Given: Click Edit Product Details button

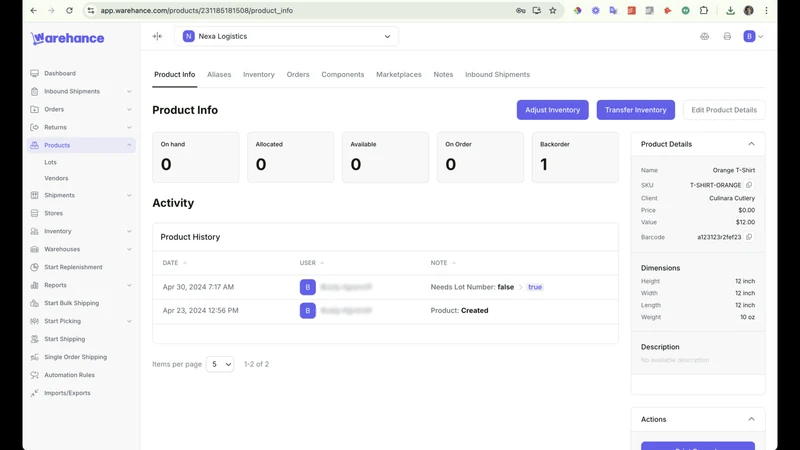Looking at the screenshot, I should [x=724, y=110].
